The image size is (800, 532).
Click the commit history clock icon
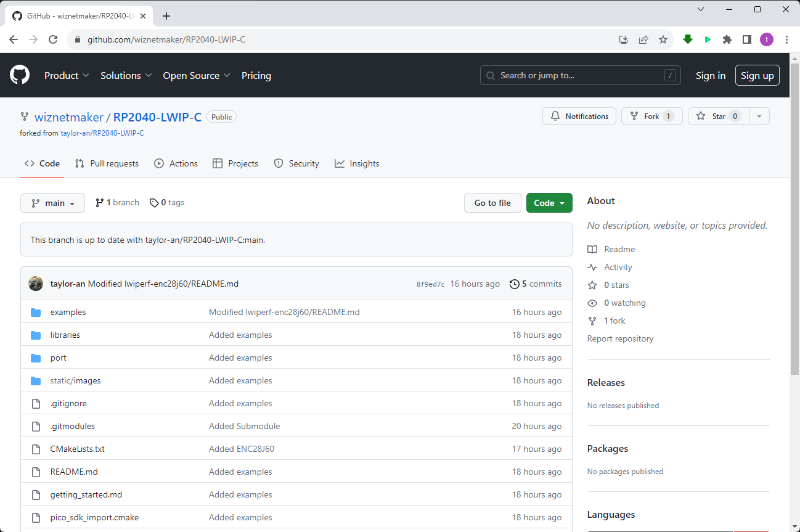515,284
